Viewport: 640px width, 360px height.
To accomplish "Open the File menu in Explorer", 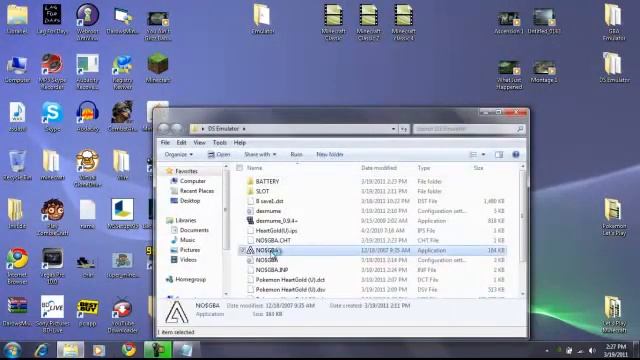I will [165, 142].
